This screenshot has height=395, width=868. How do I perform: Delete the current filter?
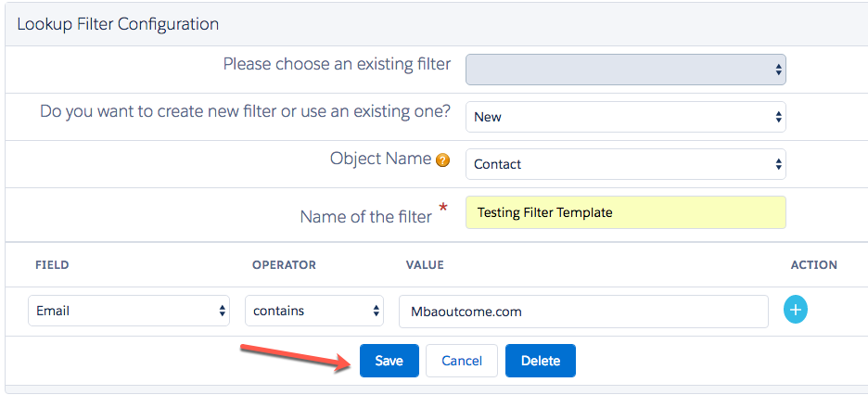point(541,361)
